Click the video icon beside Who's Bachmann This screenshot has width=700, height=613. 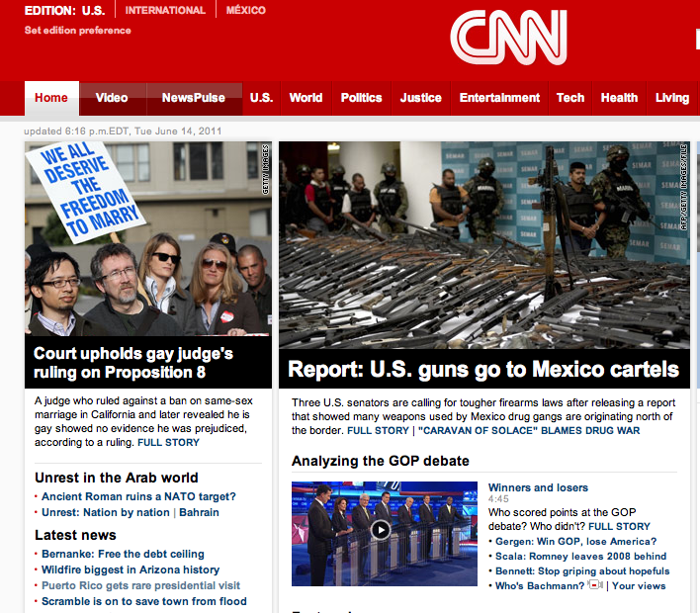(x=594, y=585)
